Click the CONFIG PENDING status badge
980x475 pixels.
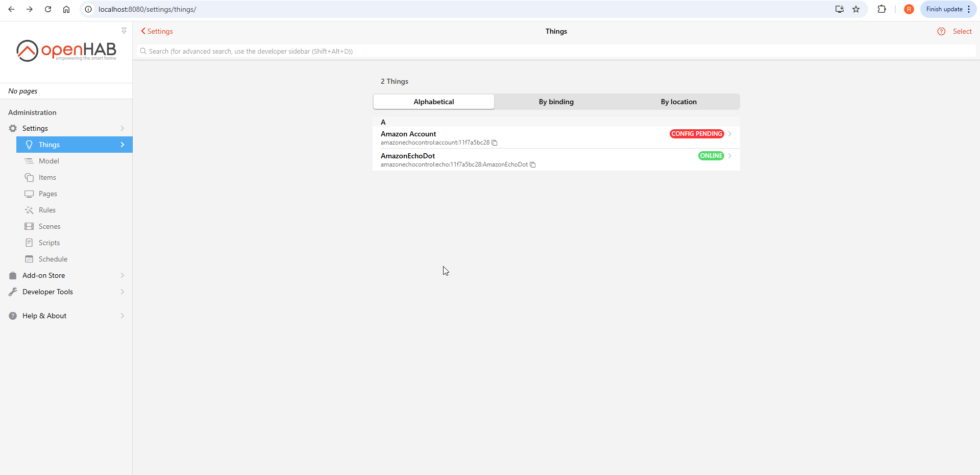(697, 134)
